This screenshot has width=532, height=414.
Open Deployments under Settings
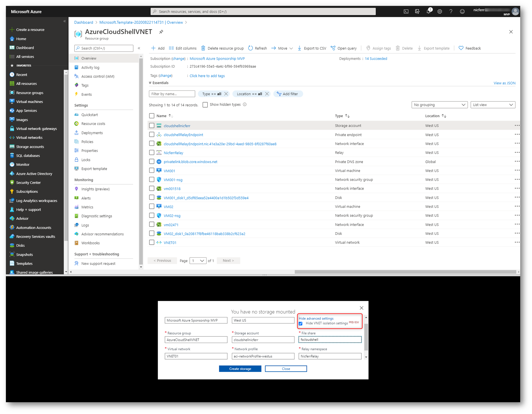92,133
